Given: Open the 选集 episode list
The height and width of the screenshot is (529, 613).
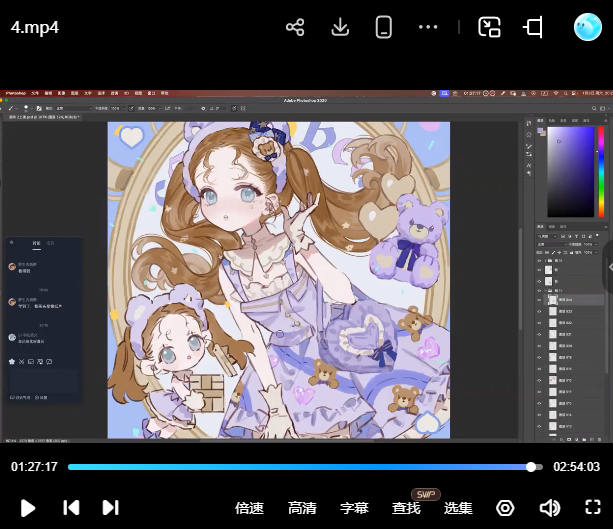Looking at the screenshot, I should pos(458,508).
